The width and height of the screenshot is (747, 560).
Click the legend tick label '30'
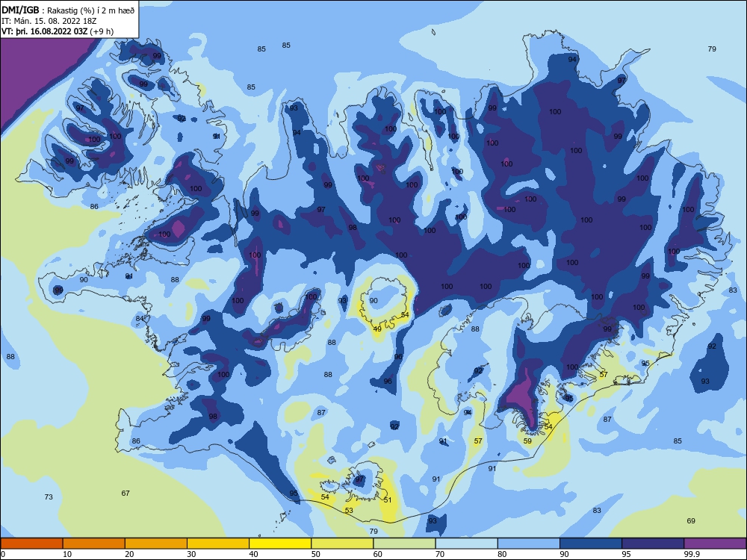[191, 554]
